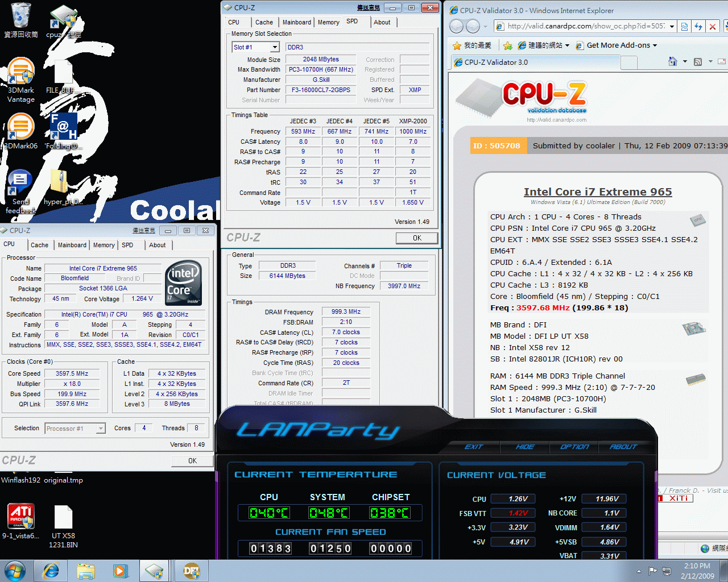Click the RSS Feeds icon in IE

698,61
